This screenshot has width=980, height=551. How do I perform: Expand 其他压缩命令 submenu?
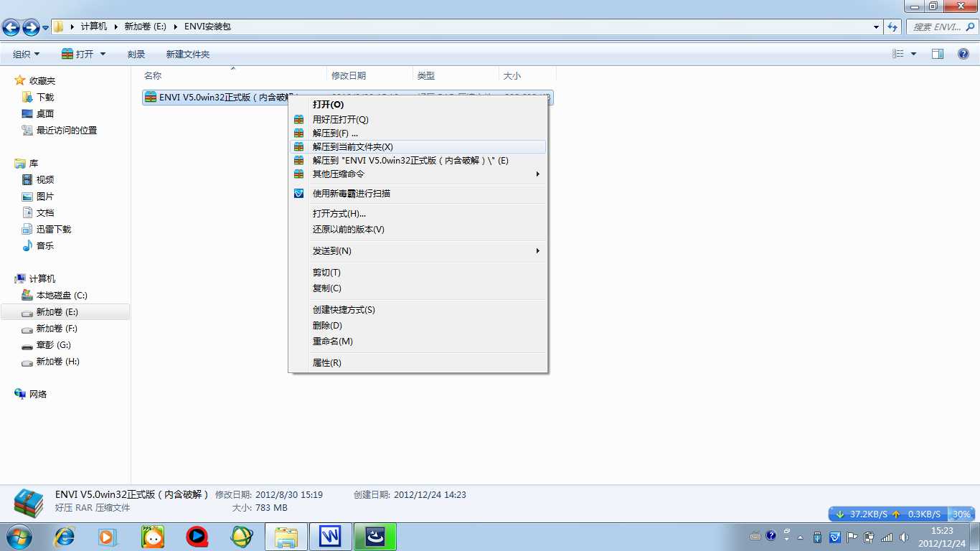tap(418, 174)
